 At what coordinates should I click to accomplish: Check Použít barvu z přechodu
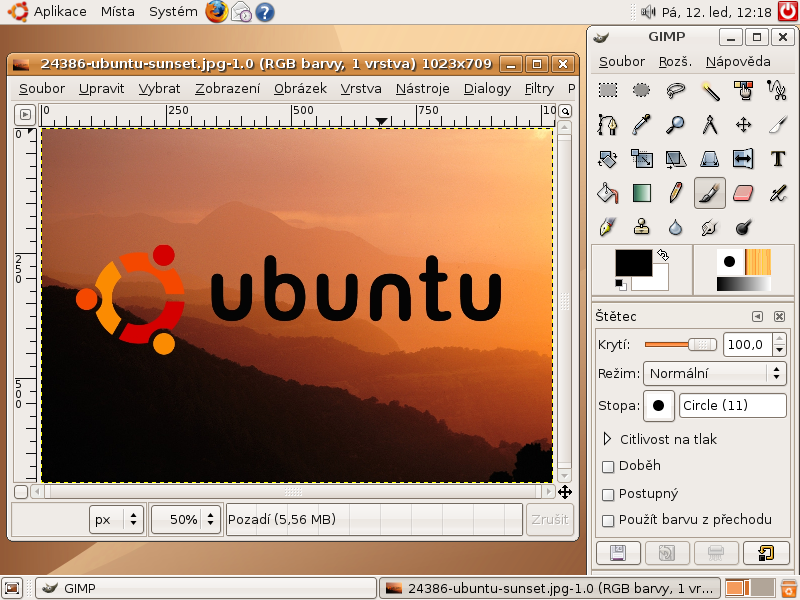[608, 520]
